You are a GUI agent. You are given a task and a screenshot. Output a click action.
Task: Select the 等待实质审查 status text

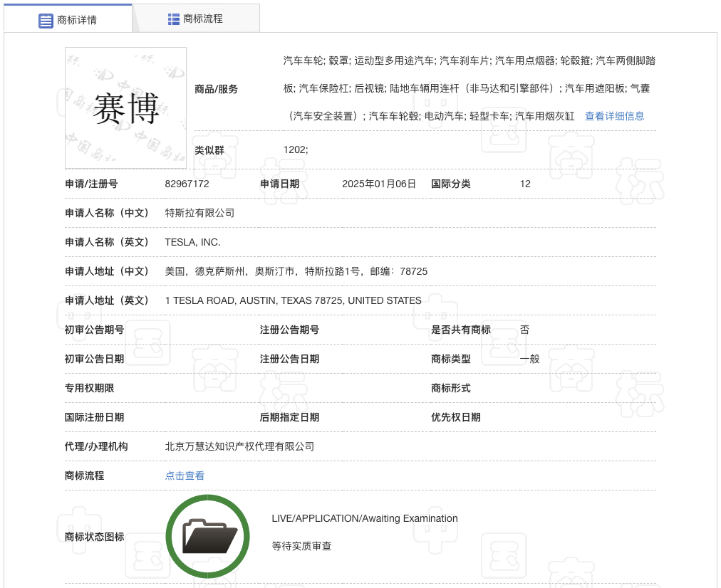[x=301, y=546]
